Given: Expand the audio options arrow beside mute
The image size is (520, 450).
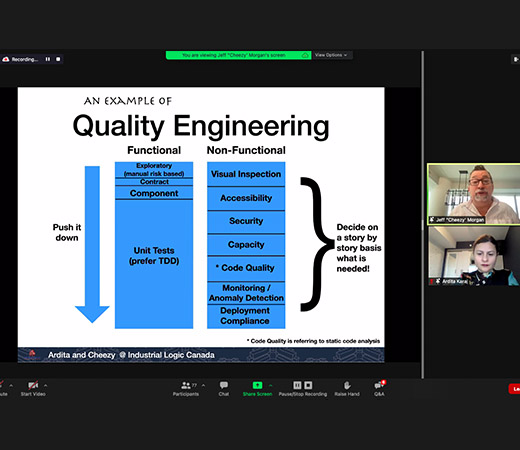Looking at the screenshot, I should pyautogui.click(x=11, y=385).
